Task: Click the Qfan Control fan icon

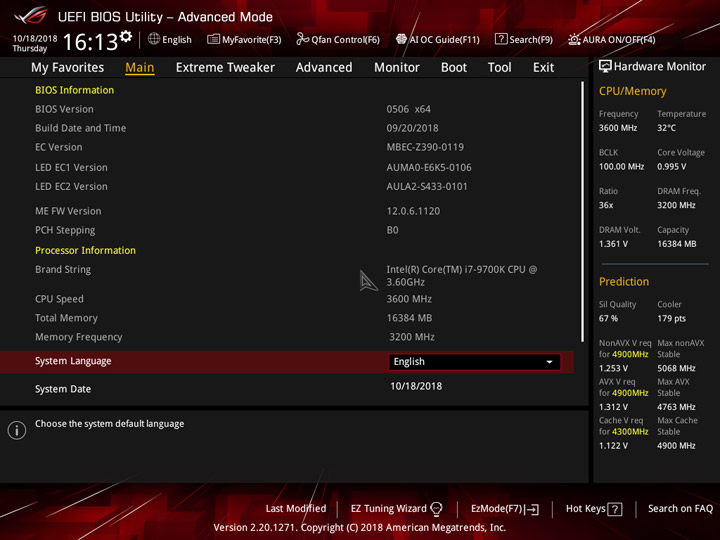Action: pos(302,39)
